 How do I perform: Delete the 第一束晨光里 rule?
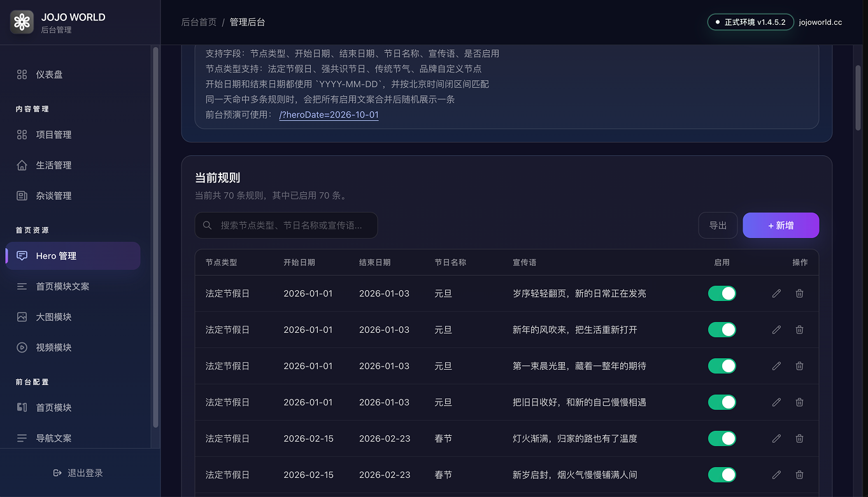click(x=799, y=366)
